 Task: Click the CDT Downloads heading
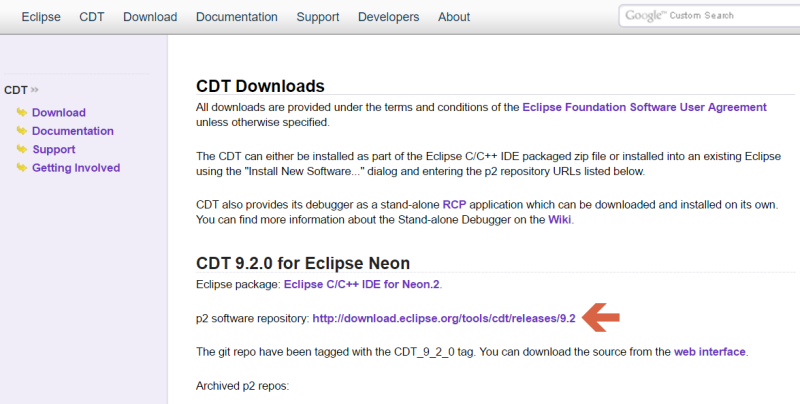[x=260, y=86]
